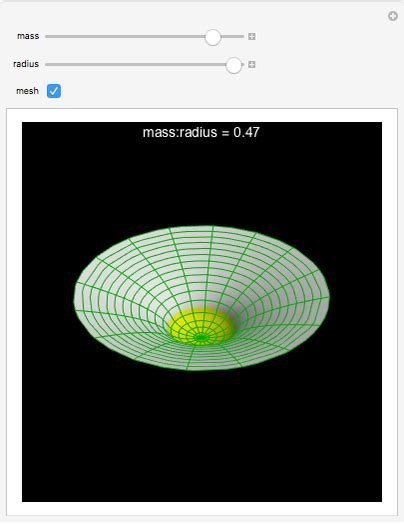The width and height of the screenshot is (404, 524).
Task: Expand the radius slider controls
Action: 252,64
